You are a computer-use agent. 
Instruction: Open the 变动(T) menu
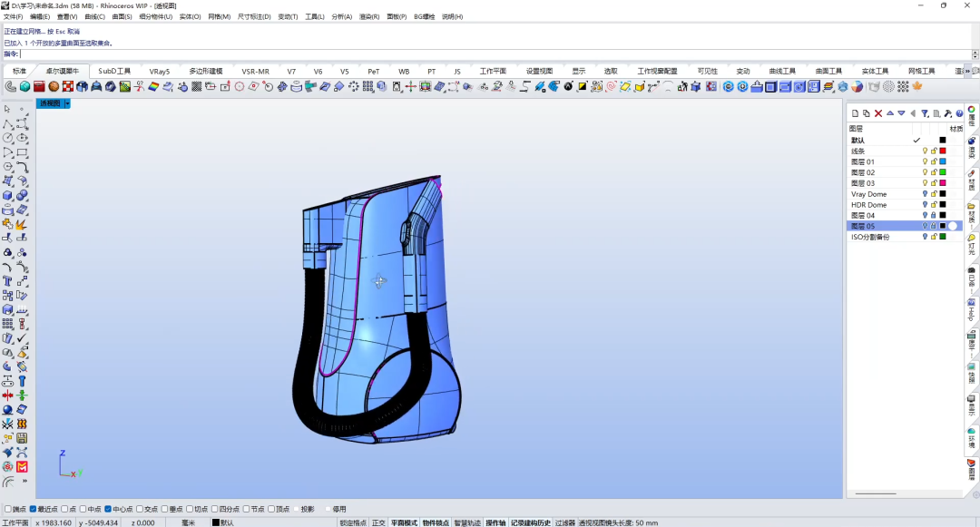288,17
